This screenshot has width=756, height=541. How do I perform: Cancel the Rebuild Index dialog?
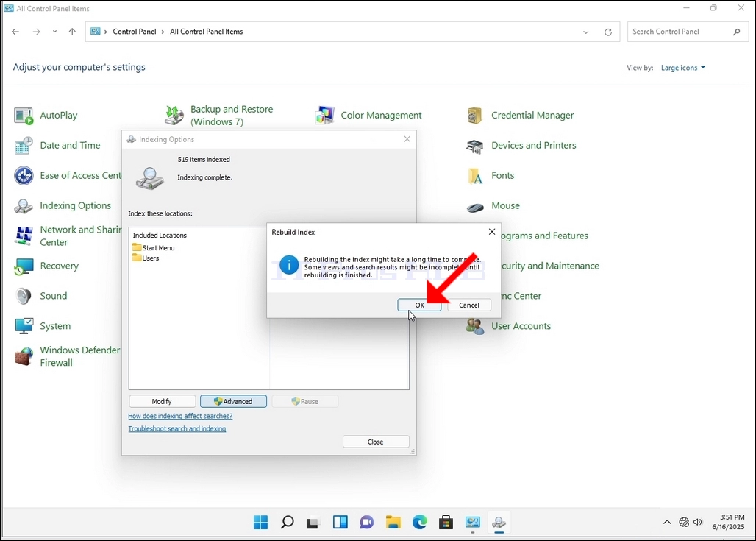click(x=469, y=305)
